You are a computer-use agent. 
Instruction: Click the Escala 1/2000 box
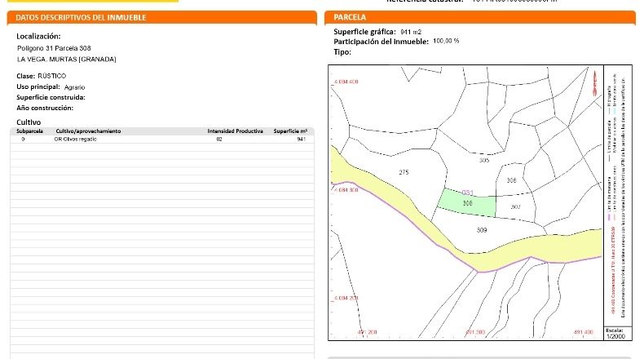pyautogui.click(x=615, y=334)
